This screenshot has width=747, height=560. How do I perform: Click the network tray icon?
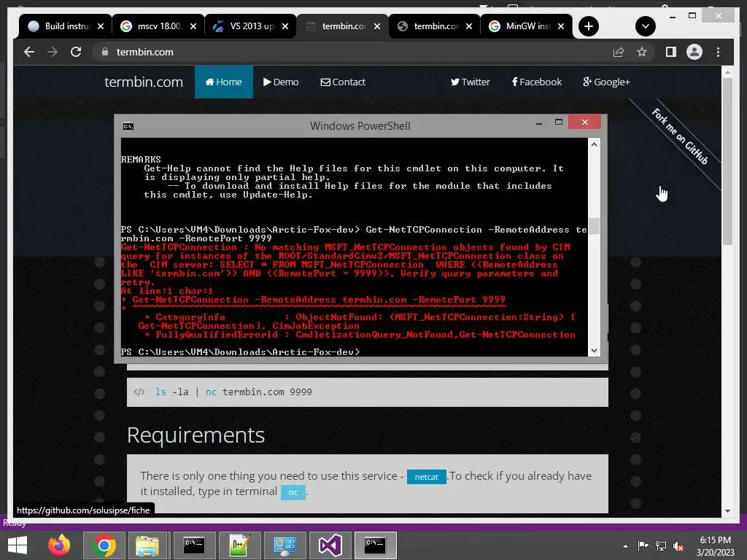pos(661,546)
